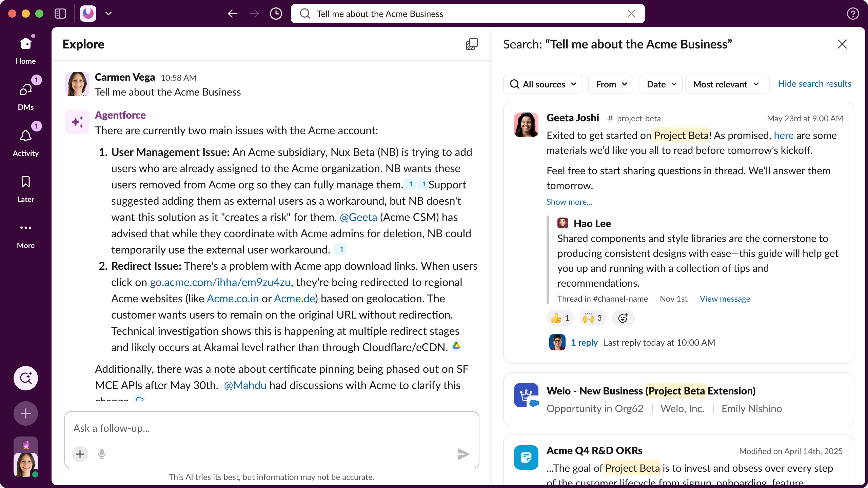Screen dimensions: 868x488
Task: Open the history clock icon
Action: 276,14
